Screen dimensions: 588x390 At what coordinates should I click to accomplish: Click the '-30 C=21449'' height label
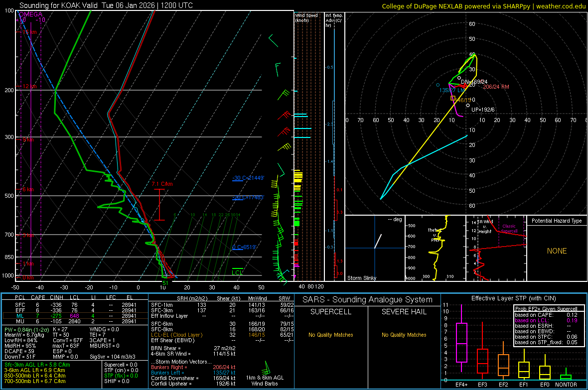pos(248,178)
